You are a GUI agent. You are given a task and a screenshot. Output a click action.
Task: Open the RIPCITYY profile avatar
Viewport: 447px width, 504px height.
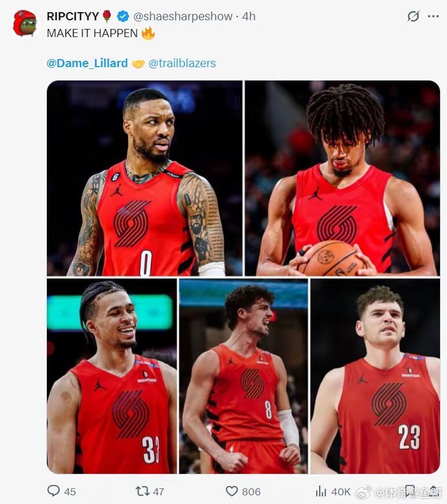pyautogui.click(x=25, y=23)
